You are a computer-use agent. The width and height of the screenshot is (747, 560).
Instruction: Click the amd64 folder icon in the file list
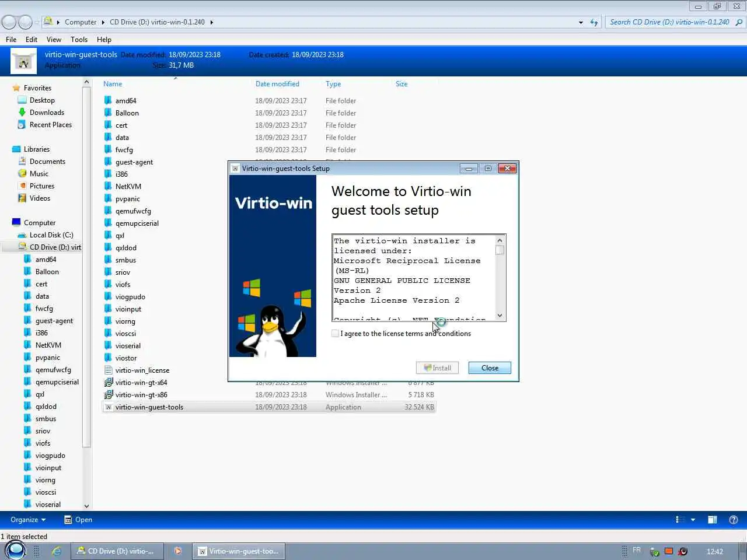tap(108, 100)
